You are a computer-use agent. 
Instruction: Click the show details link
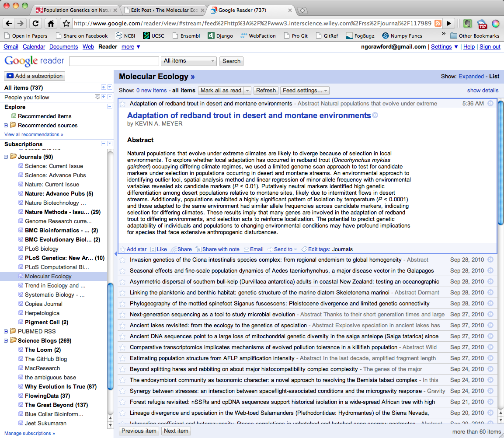(x=483, y=91)
